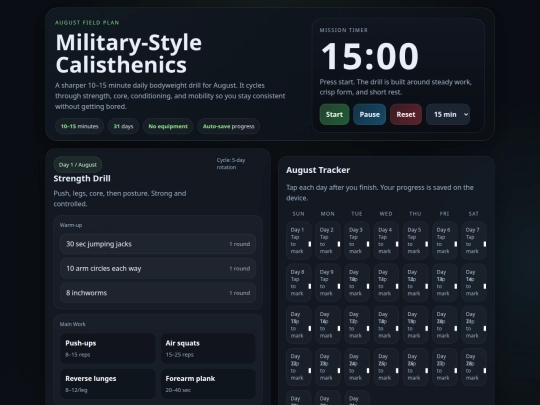Toggle Day 8 in the tracker
Viewport: 540px width, 405px height.
[299, 283]
